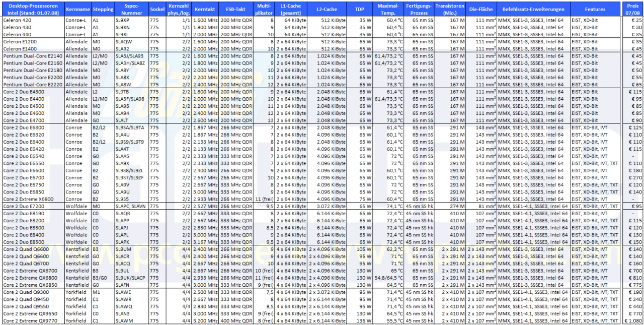
Task: Select the Features column header
Action: (x=595, y=10)
